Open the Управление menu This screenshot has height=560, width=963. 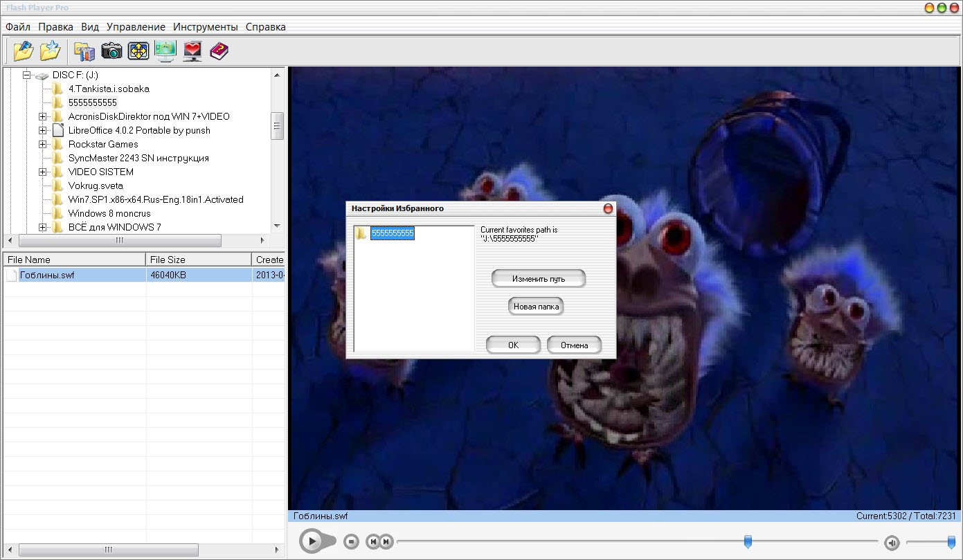point(136,27)
